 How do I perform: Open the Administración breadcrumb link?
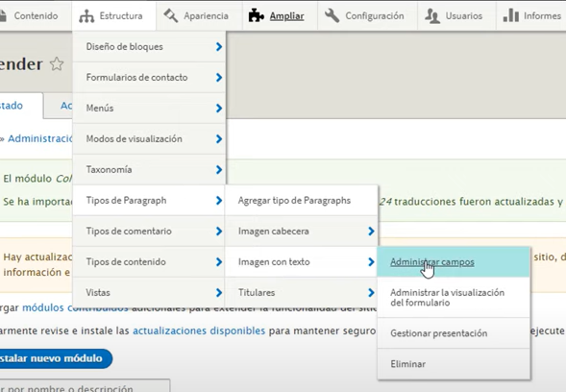(40, 138)
